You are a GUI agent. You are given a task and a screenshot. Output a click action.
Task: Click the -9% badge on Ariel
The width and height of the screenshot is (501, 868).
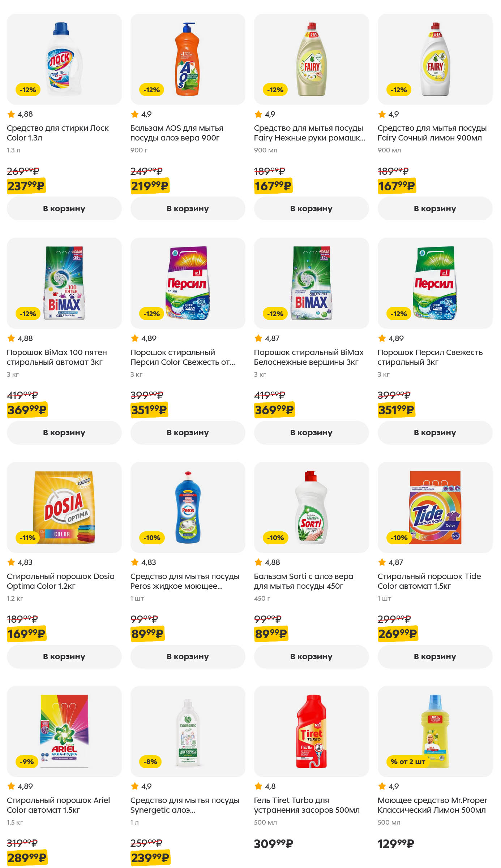(x=27, y=761)
